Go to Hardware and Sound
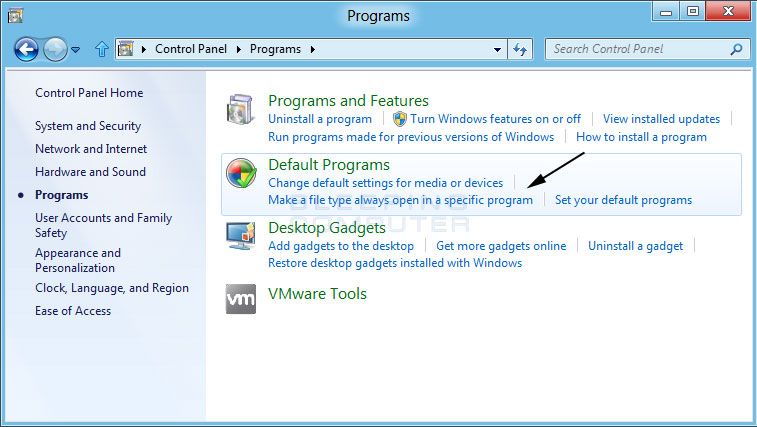 coord(90,172)
